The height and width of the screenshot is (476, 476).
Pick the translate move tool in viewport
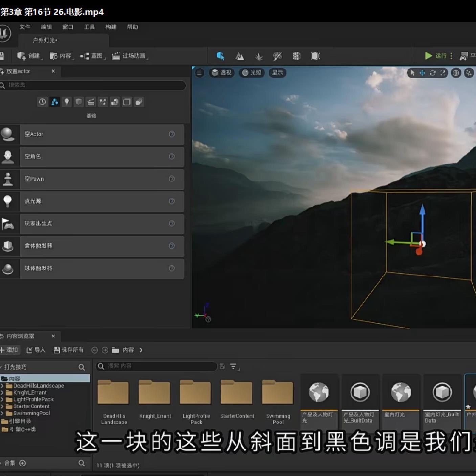[422, 73]
